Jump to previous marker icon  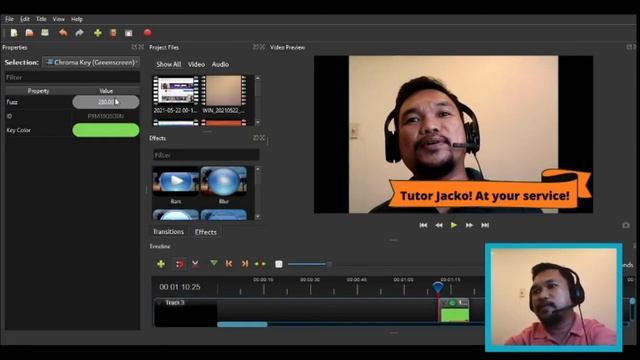coord(229,264)
